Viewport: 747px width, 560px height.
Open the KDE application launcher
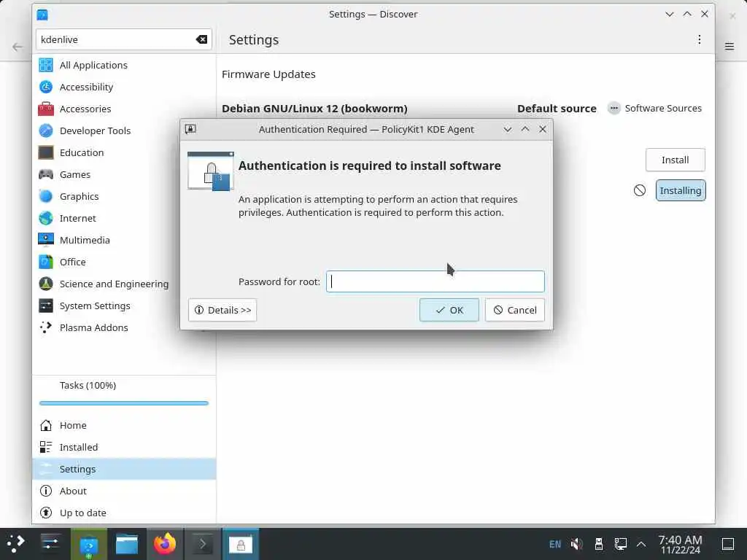[16, 544]
